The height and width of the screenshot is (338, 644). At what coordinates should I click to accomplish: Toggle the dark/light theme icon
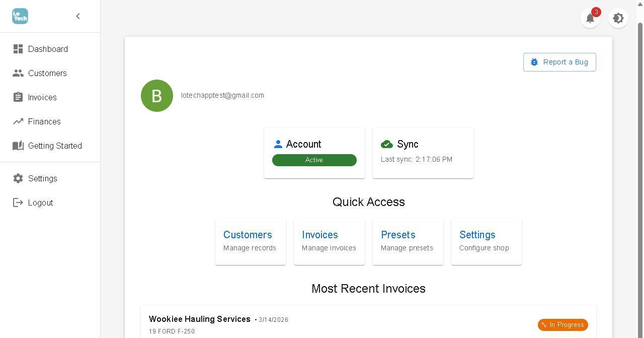click(x=618, y=18)
